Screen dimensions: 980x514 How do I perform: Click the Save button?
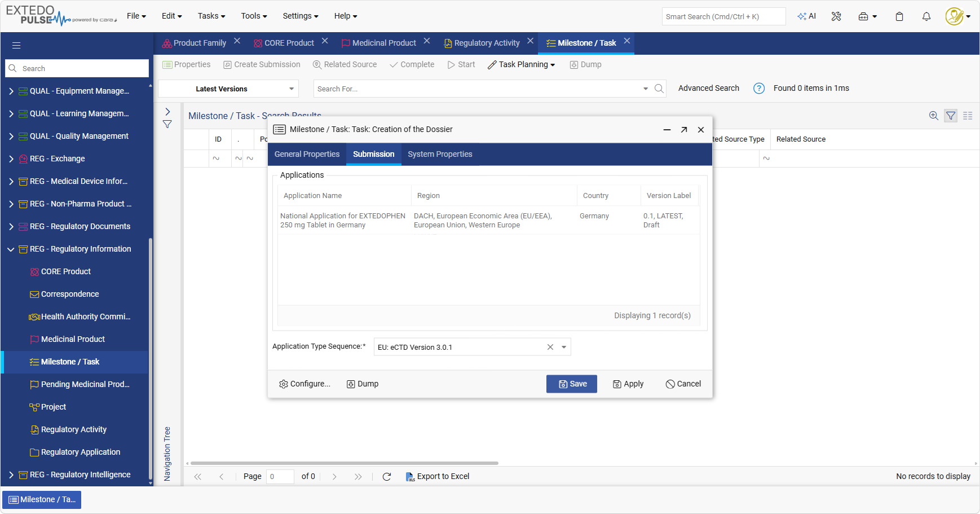point(572,384)
